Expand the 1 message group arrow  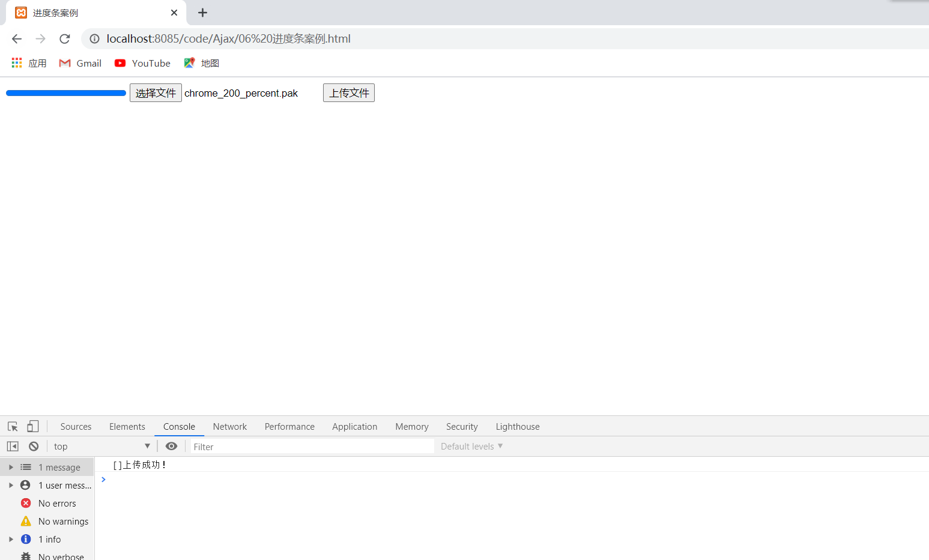tap(11, 467)
